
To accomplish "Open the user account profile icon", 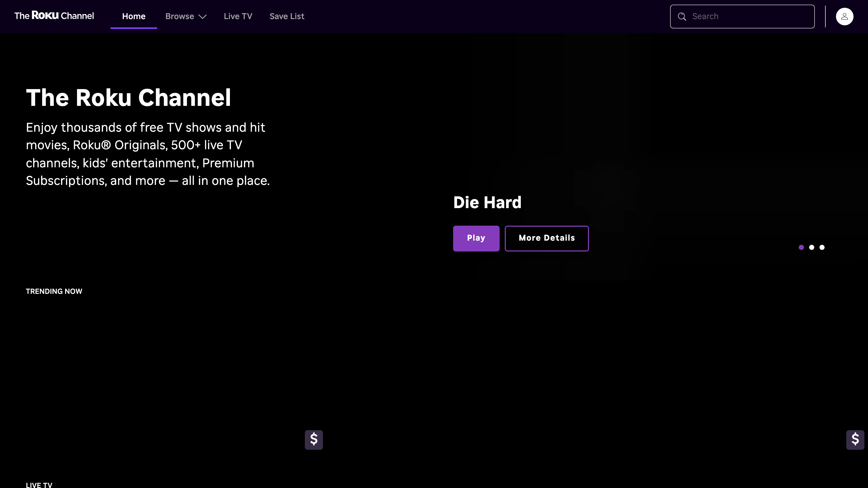I will click(x=844, y=17).
